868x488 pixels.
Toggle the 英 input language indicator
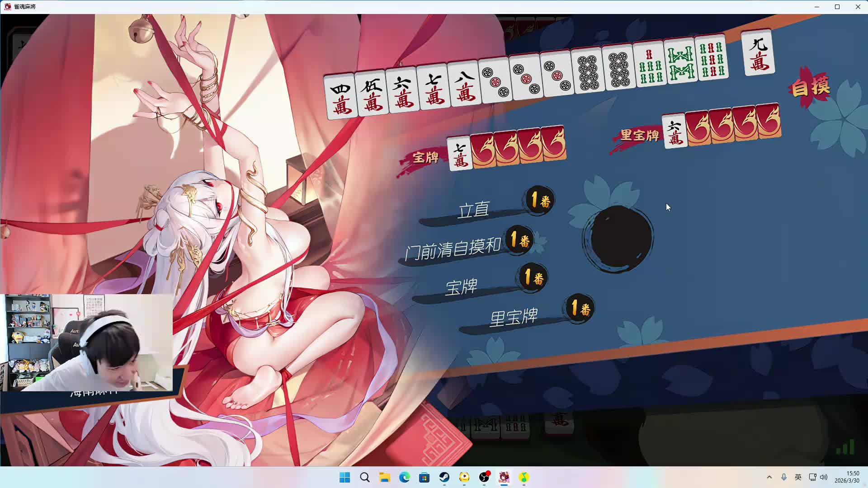click(798, 477)
